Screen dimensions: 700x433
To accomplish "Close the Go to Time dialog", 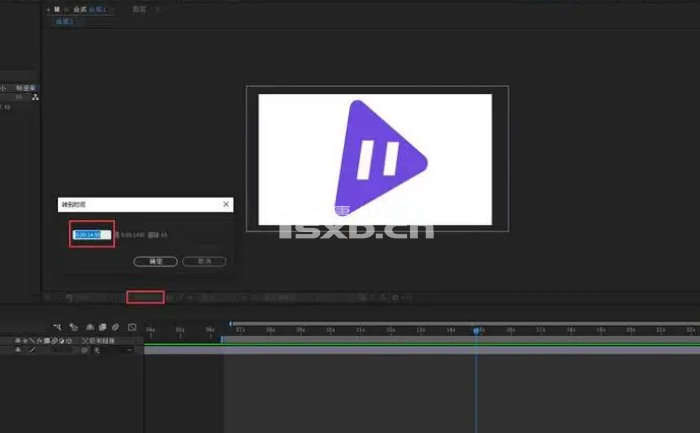I will [226, 204].
